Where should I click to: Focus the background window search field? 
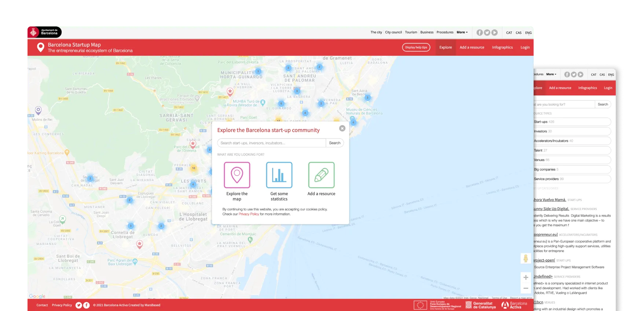[x=564, y=104]
